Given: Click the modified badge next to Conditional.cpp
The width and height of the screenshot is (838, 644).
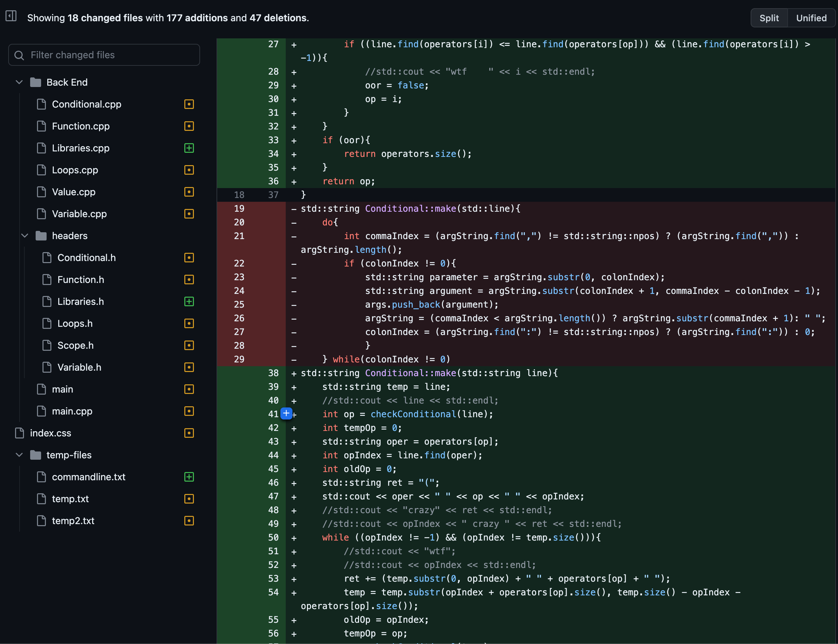Looking at the screenshot, I should point(189,104).
